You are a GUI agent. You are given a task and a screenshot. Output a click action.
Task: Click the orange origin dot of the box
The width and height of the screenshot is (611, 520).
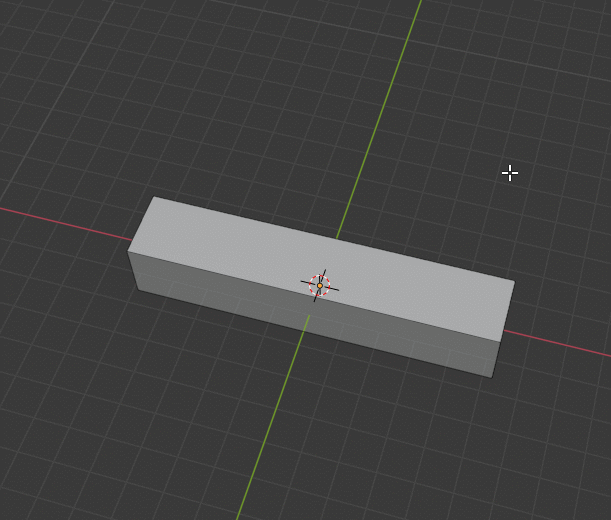coord(320,286)
